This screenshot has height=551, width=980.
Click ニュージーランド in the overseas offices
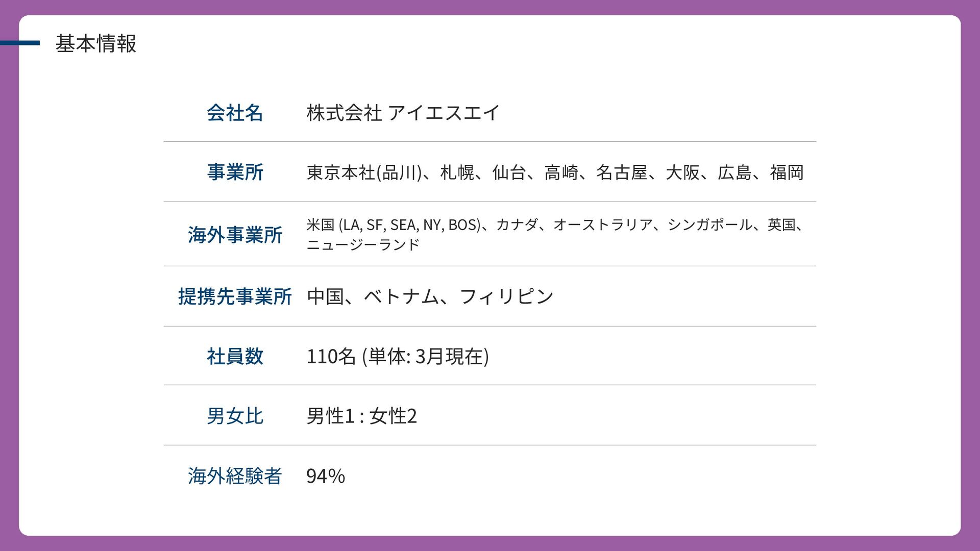(363, 244)
